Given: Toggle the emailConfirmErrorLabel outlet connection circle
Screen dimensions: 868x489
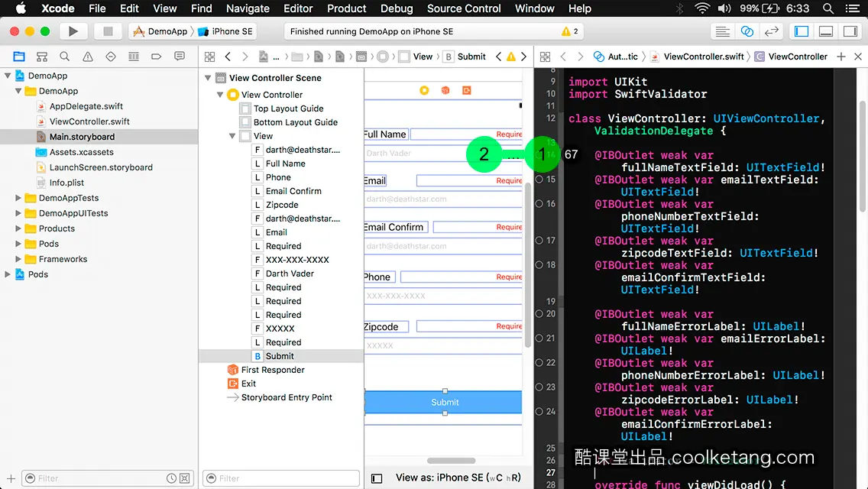Looking at the screenshot, I should [x=539, y=412].
